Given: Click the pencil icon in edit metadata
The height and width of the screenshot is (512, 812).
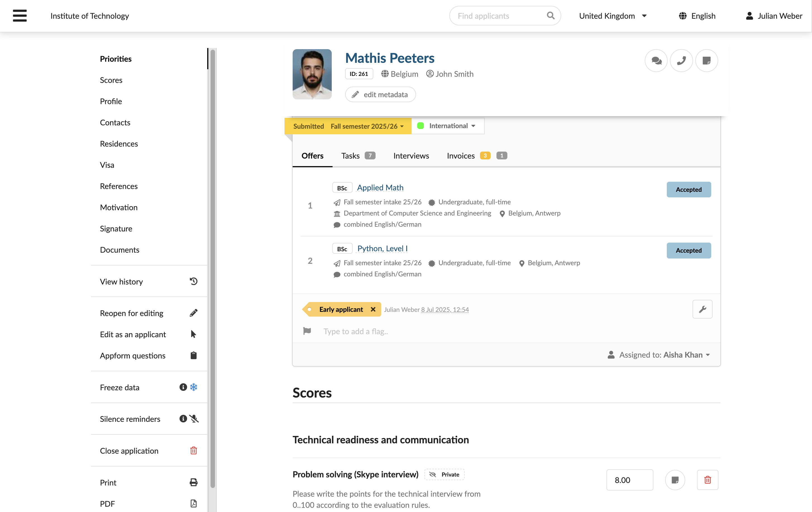Looking at the screenshot, I should (x=355, y=95).
